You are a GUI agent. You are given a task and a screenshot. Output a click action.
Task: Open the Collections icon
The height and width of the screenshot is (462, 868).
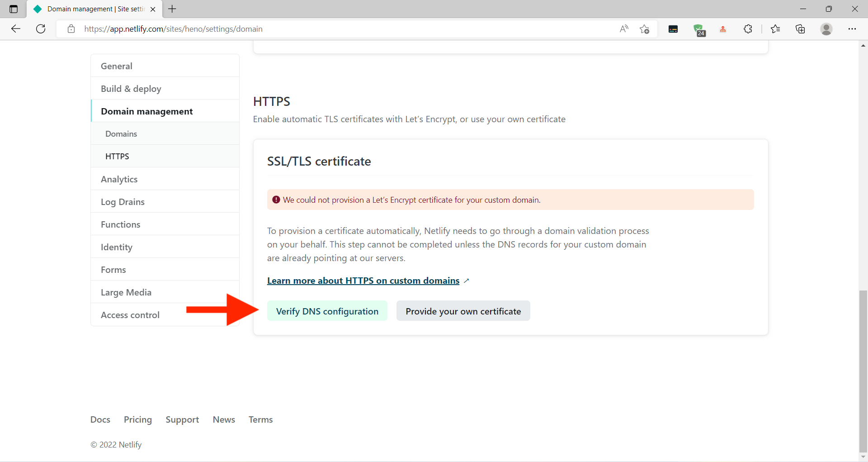pos(800,29)
